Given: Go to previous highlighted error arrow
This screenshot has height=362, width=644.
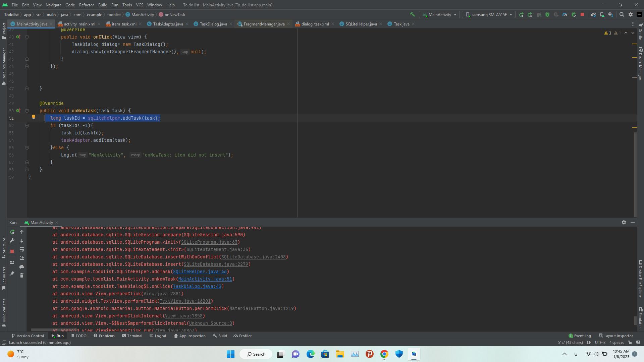Looking at the screenshot, I should tap(626, 33).
